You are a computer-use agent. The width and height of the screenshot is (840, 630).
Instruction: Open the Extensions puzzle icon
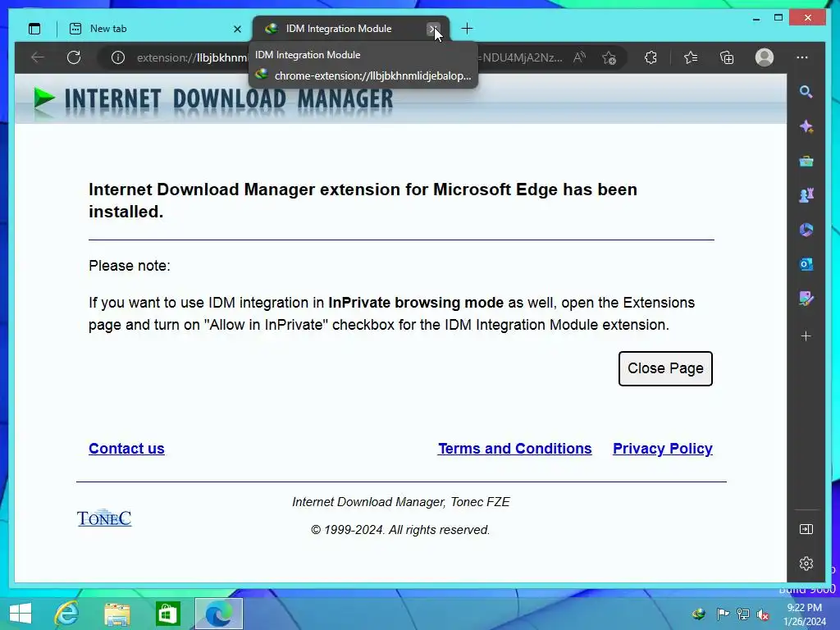pos(651,57)
